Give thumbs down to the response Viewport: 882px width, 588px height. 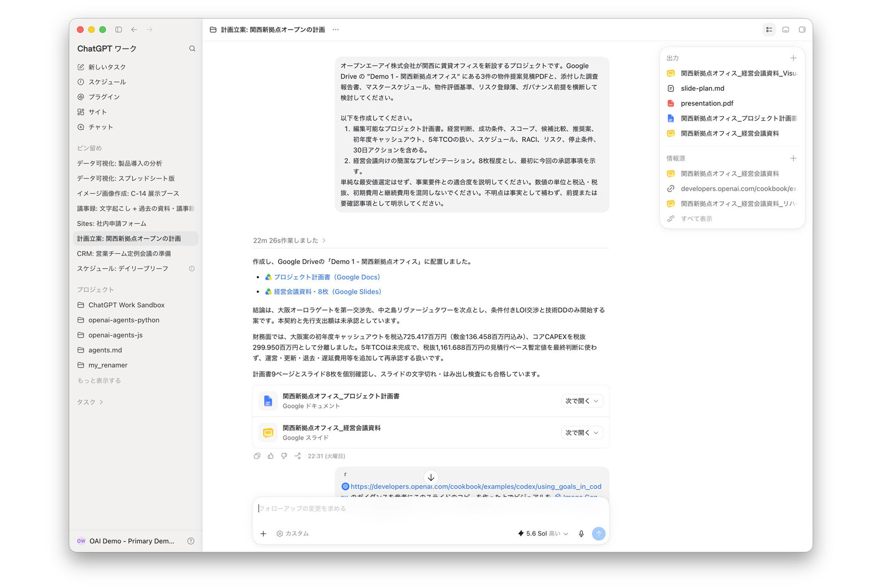pos(284,456)
